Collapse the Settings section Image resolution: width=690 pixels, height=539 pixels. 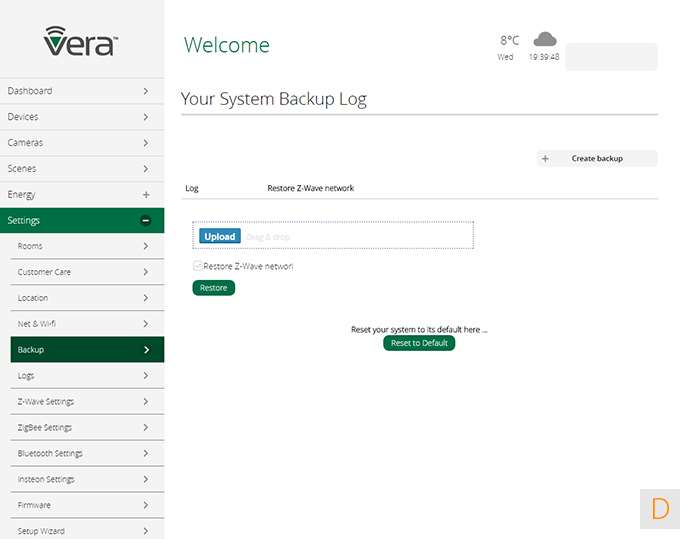[146, 221]
